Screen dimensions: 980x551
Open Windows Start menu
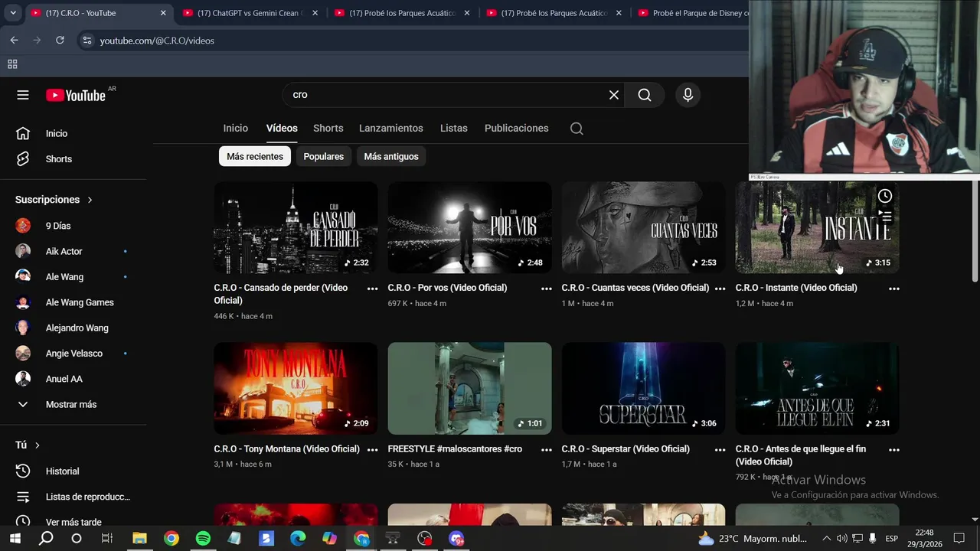[x=15, y=539]
